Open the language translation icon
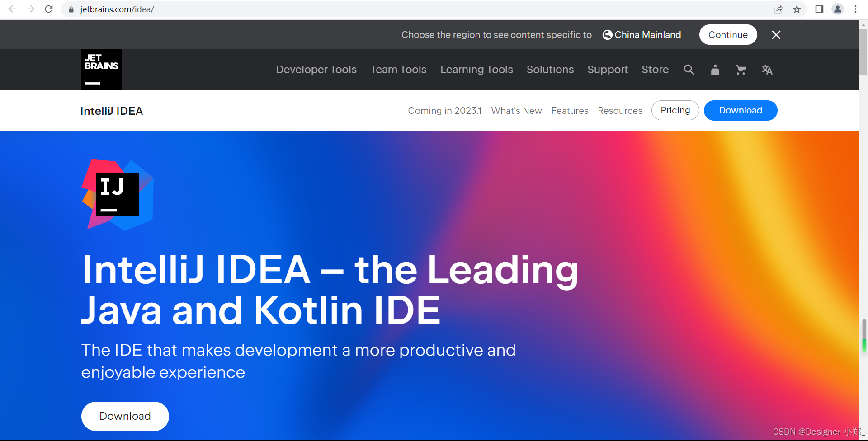This screenshot has height=441, width=868. click(x=767, y=70)
